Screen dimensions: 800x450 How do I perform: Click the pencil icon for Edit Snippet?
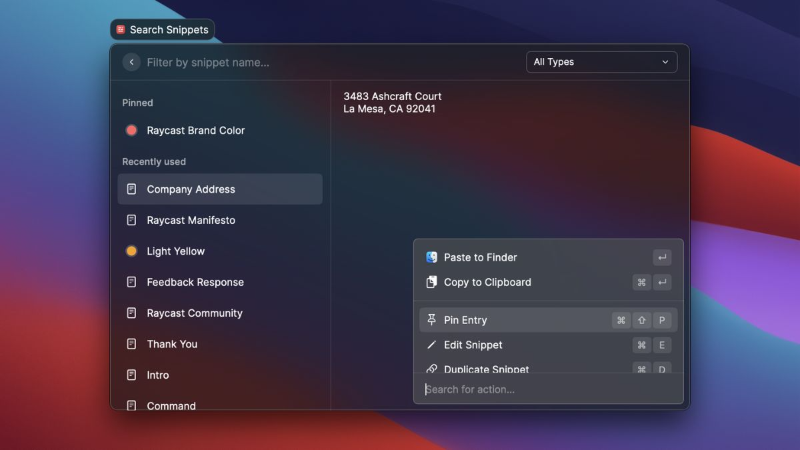click(432, 345)
